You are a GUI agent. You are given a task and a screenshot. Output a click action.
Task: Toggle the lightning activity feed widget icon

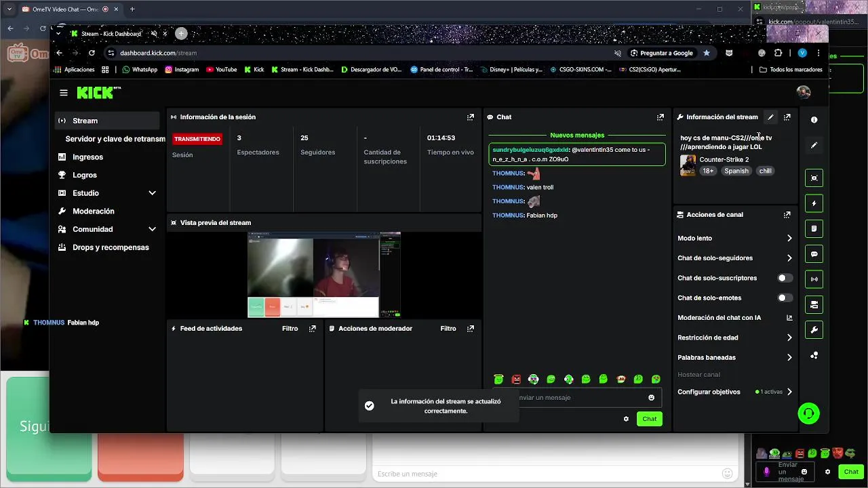[x=814, y=203]
